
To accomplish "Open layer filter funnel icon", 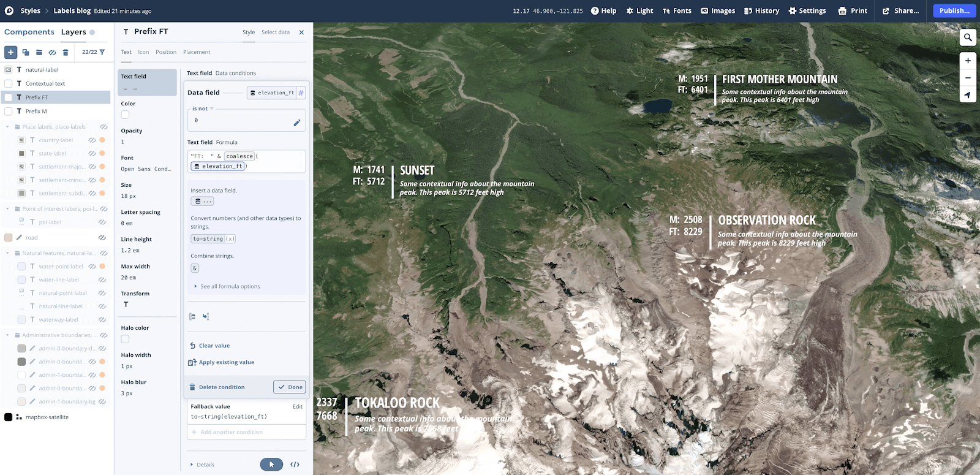I will coord(102,52).
